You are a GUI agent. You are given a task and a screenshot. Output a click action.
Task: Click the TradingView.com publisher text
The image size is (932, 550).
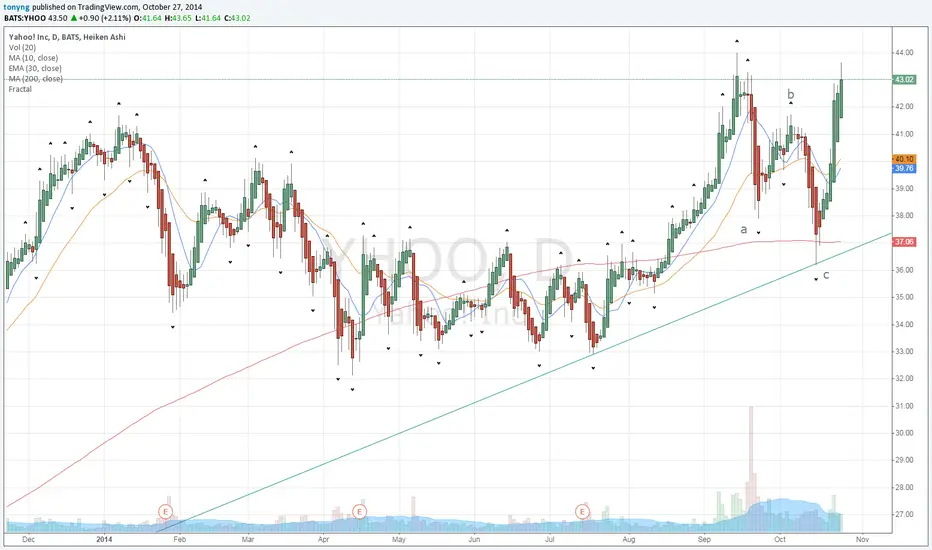pyautogui.click(x=109, y=7)
